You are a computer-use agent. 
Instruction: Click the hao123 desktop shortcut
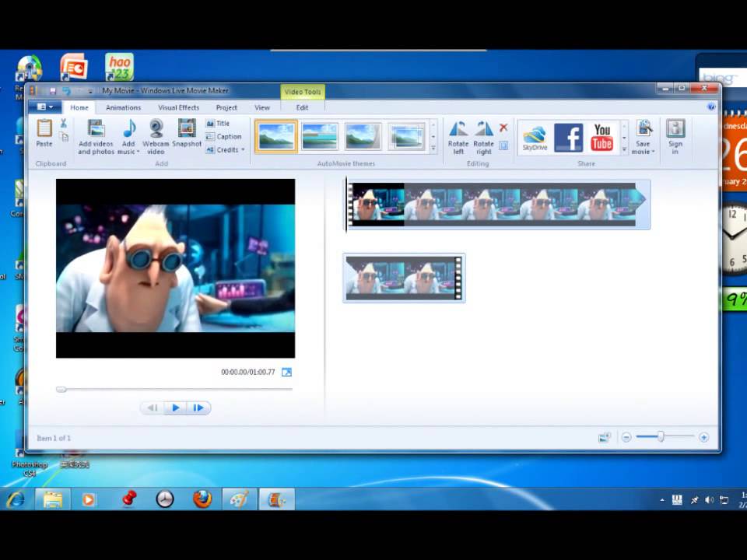119,67
